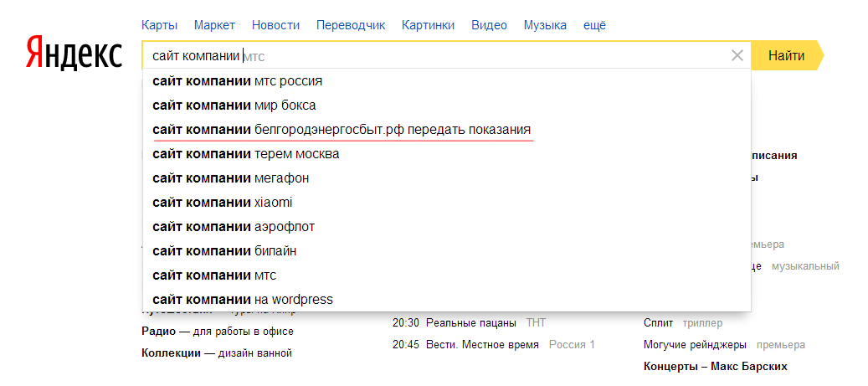This screenshot has width=868, height=386.
Task: Select suggestion белгородэнергосбыт.рф передать показания
Action: (447, 130)
